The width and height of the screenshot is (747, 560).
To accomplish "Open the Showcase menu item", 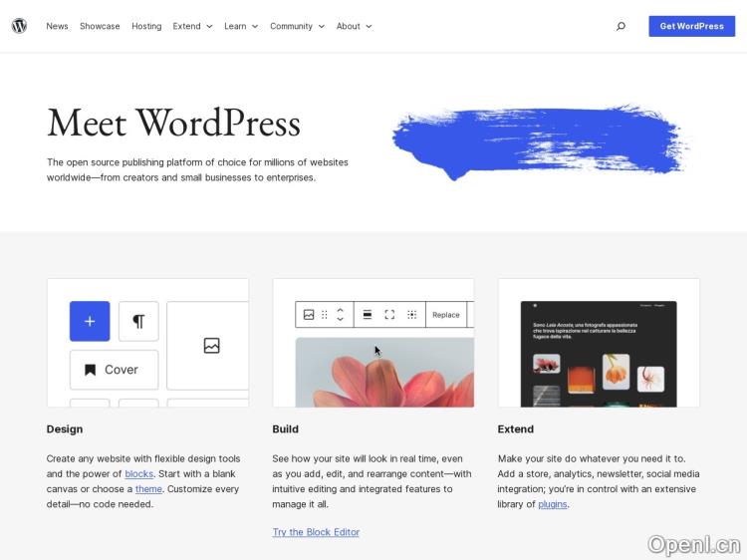I will click(x=100, y=26).
